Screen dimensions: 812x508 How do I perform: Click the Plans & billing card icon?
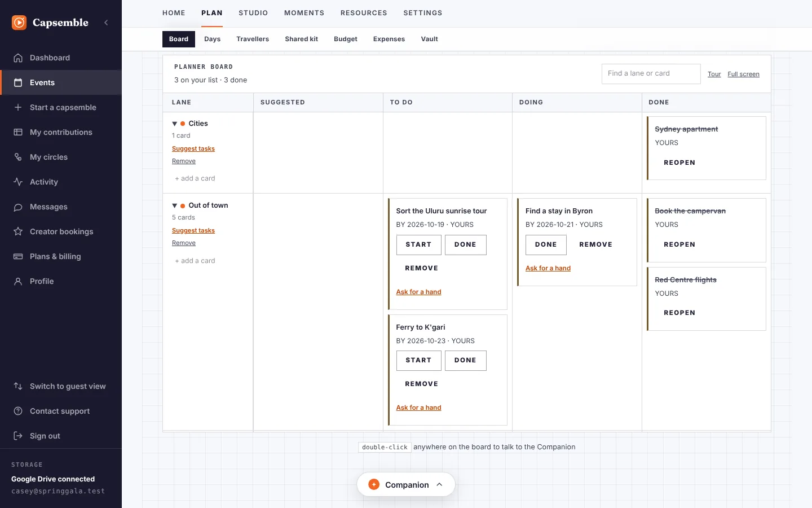(18, 256)
